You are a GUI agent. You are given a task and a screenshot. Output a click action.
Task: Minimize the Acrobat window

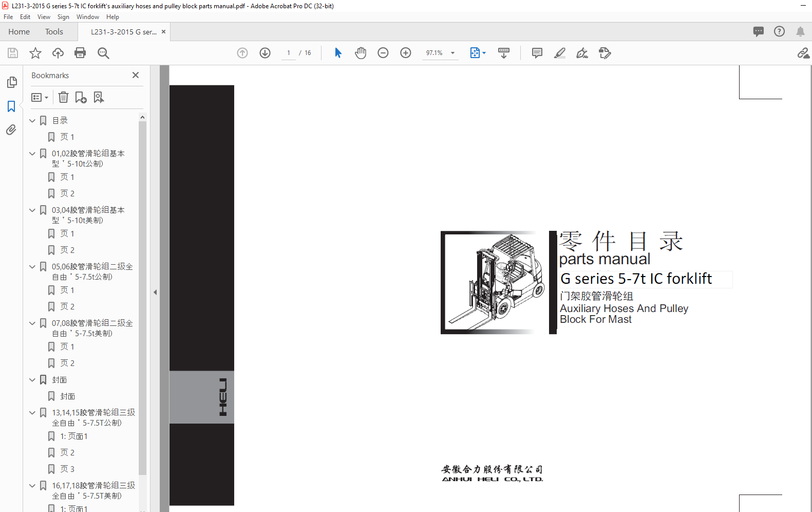coord(803,6)
